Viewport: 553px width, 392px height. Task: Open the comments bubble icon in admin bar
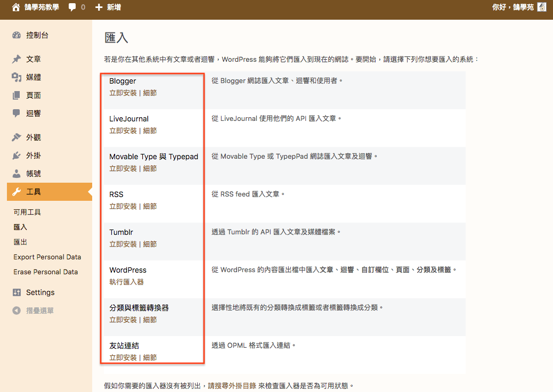click(x=72, y=7)
